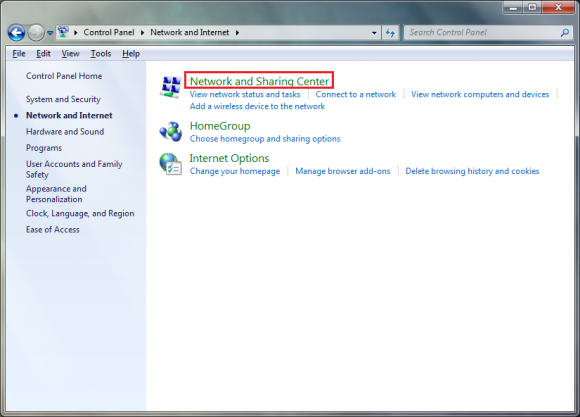Expand the arrow after Network and Internet
Viewport: 580px width, 417px height.
point(237,33)
